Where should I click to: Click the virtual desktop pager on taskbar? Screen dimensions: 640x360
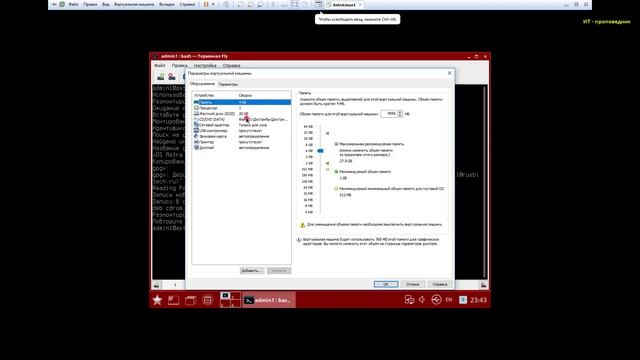tap(230, 300)
